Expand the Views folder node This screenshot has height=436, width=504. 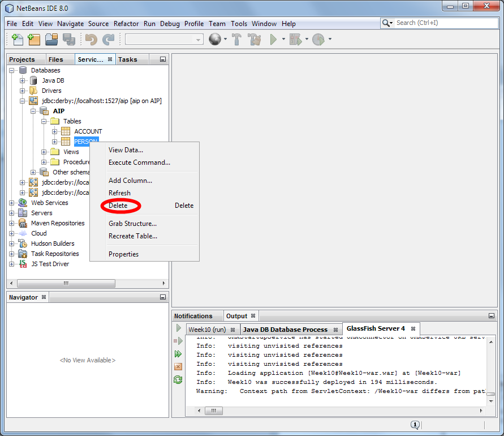point(44,152)
